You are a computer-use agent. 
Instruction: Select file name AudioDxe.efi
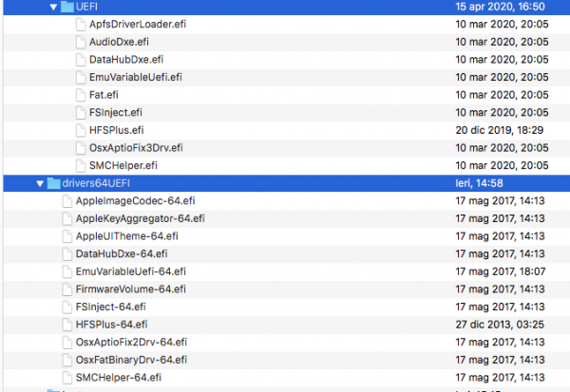[120, 42]
